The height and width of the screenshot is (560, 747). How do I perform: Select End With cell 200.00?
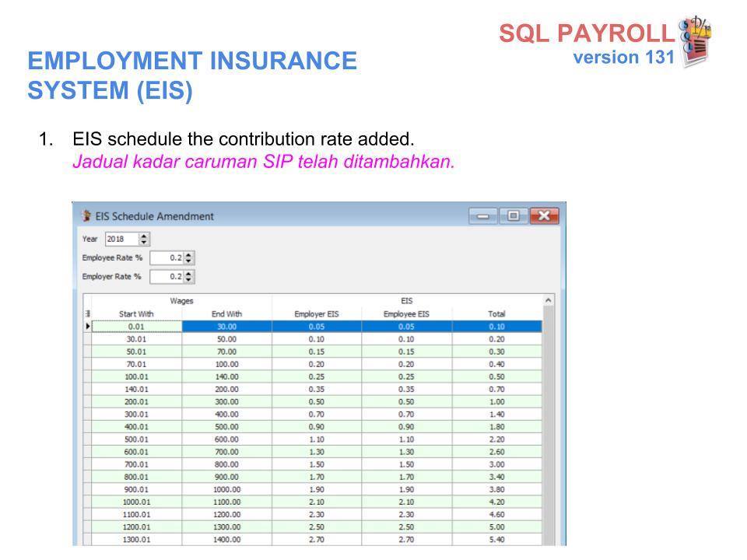(226, 389)
